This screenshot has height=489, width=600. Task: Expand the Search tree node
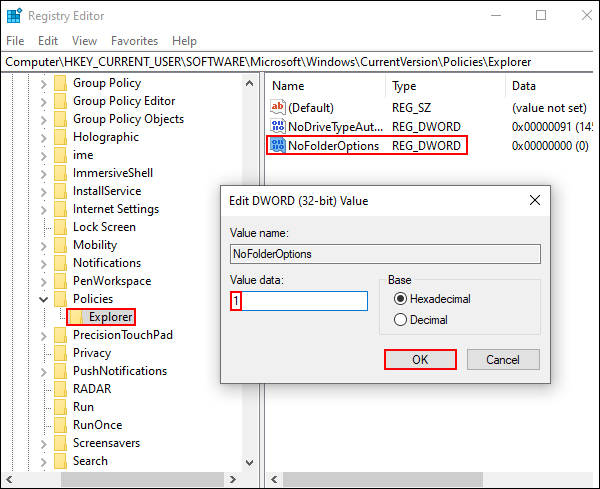tap(44, 461)
